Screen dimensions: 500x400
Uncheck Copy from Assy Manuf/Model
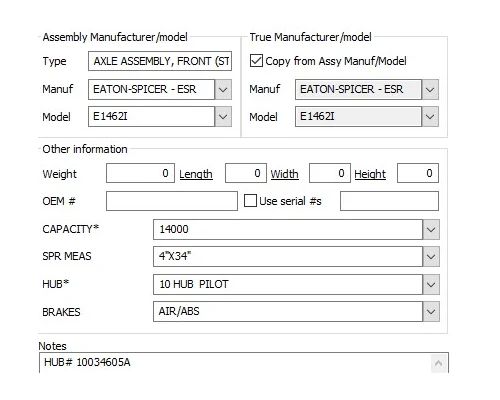(x=256, y=61)
